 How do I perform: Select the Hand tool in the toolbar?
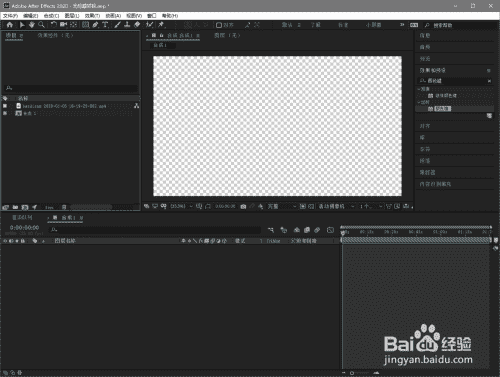point(32,25)
